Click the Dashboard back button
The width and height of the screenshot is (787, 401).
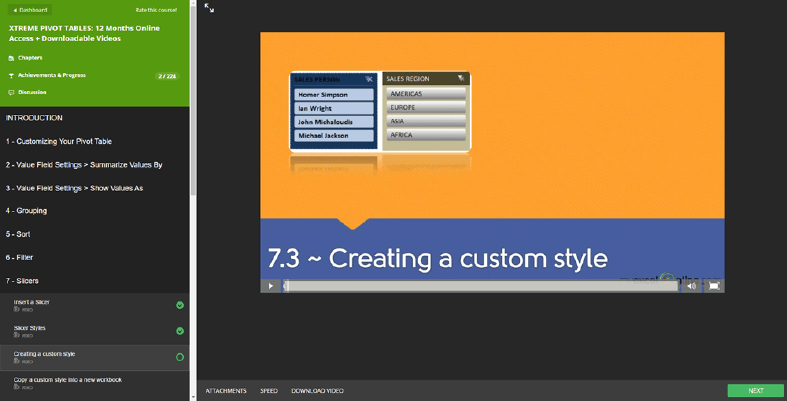click(x=30, y=10)
